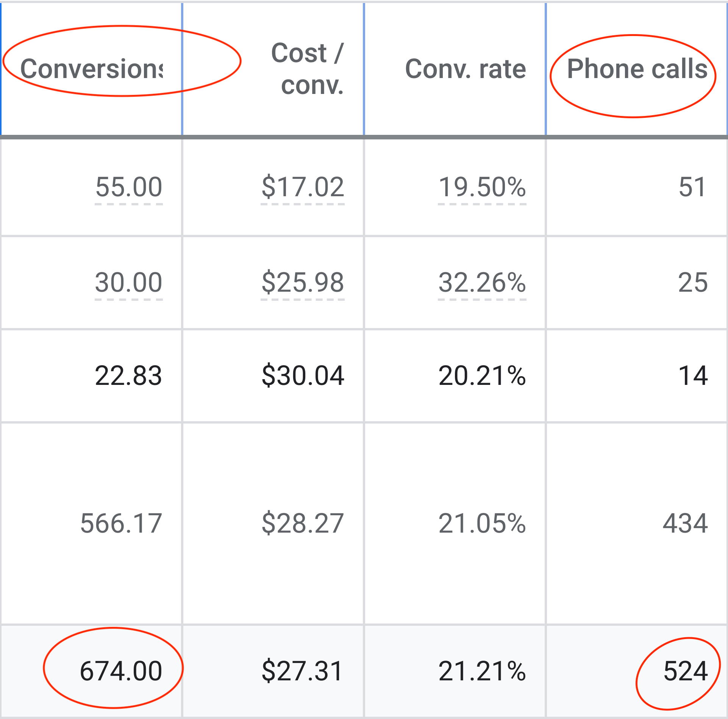
Task: Click the $30.04 cost per conversion value
Action: [x=303, y=376]
